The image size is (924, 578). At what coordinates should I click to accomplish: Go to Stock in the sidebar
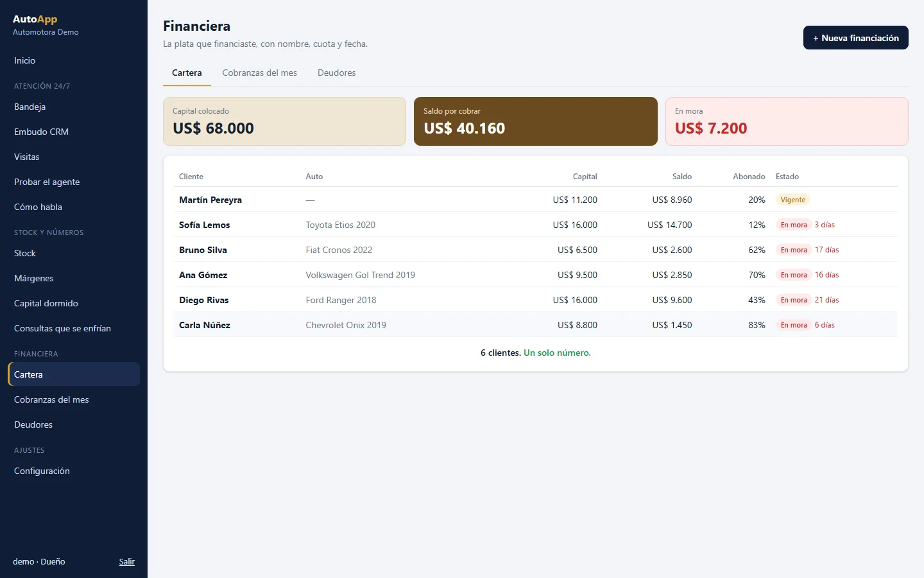click(74, 253)
